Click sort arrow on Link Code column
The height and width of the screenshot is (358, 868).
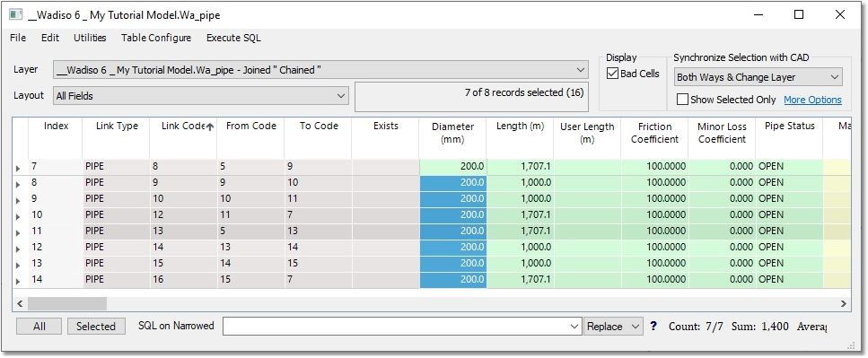pyautogui.click(x=210, y=127)
